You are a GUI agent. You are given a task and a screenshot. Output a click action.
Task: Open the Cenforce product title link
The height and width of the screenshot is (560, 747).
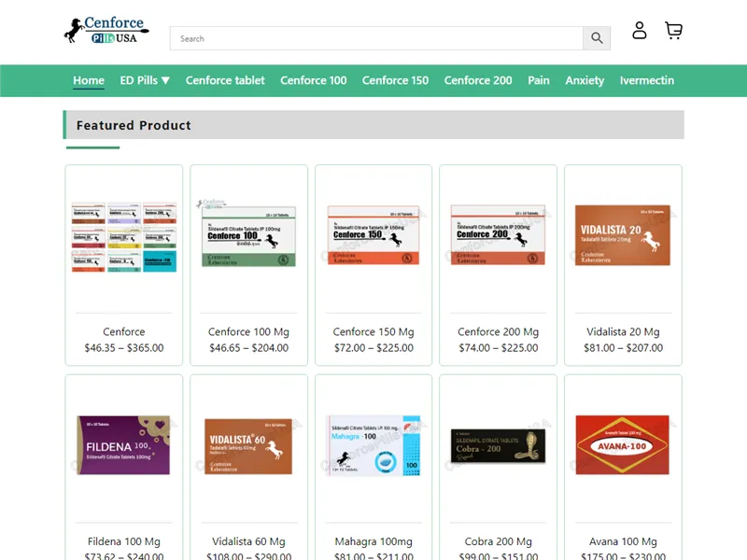click(124, 332)
